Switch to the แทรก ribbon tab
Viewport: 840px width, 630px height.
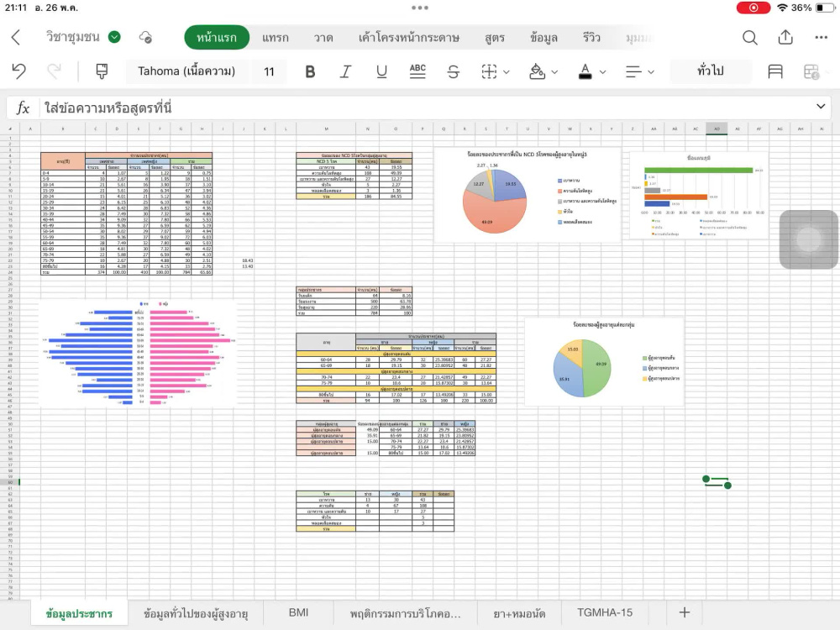pos(276,38)
